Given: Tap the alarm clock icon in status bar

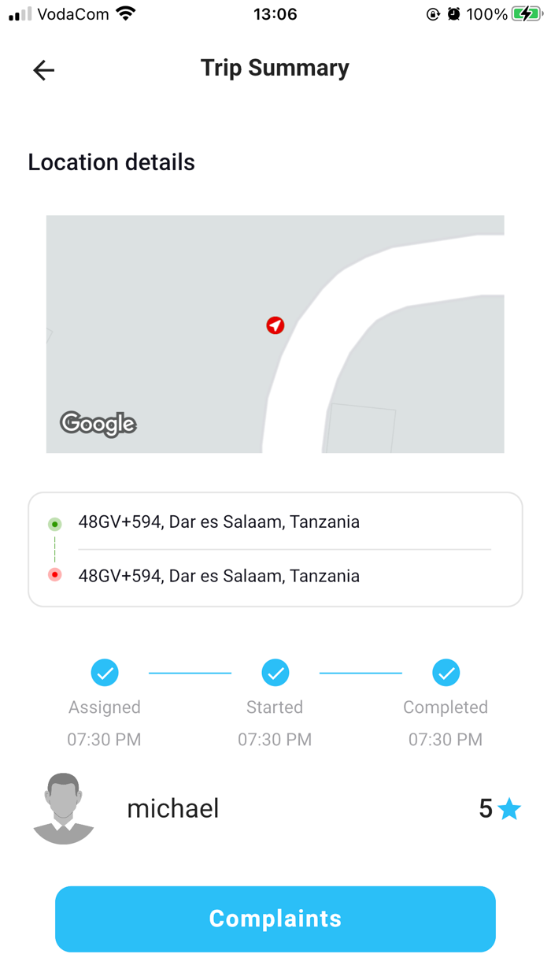Looking at the screenshot, I should coord(453,13).
